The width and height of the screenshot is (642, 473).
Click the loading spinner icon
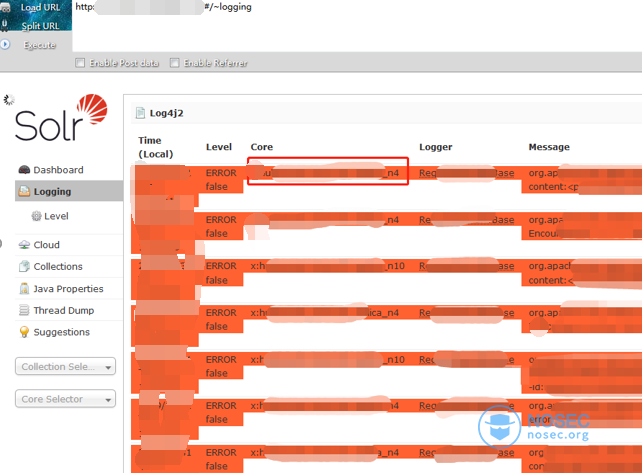click(9, 100)
